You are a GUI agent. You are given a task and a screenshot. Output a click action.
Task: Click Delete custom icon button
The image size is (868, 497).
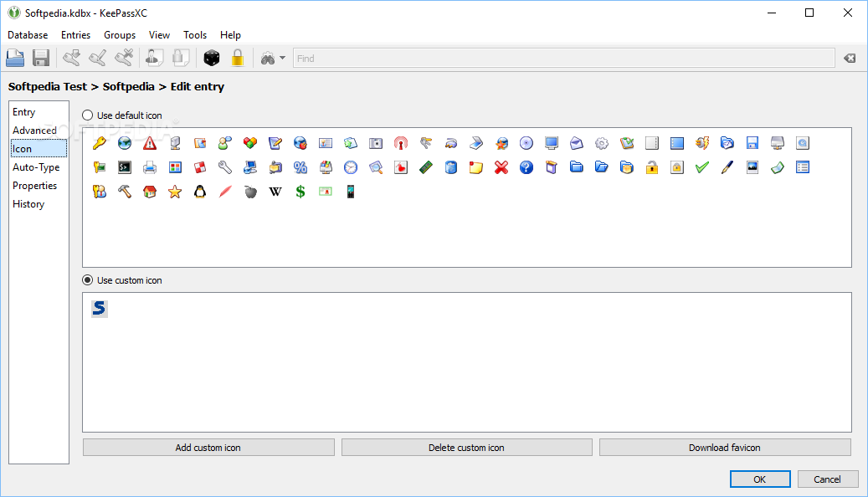click(467, 447)
